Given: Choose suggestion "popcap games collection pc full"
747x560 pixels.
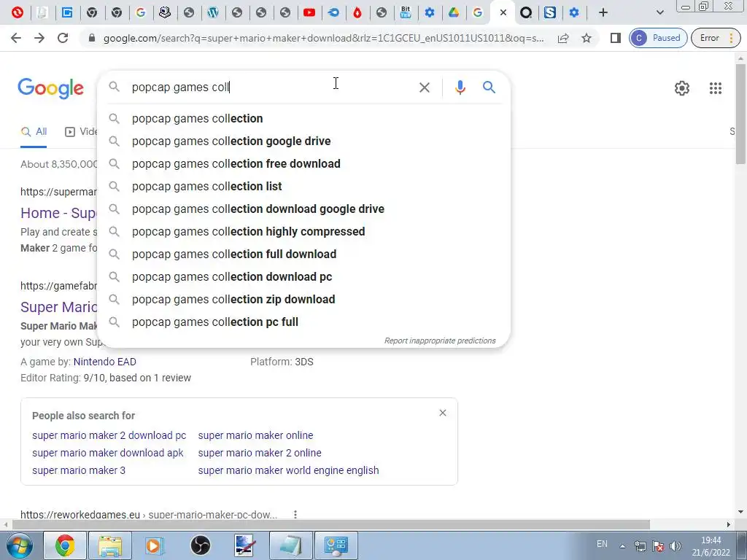Looking at the screenshot, I should click(x=303, y=322).
